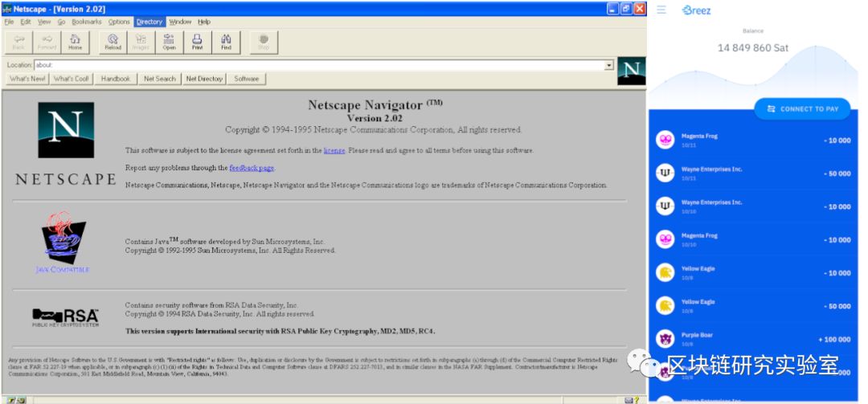This screenshot has height=404, width=868.
Task: Click the RSA Public Key Cryptosystem logo
Action: point(65,317)
